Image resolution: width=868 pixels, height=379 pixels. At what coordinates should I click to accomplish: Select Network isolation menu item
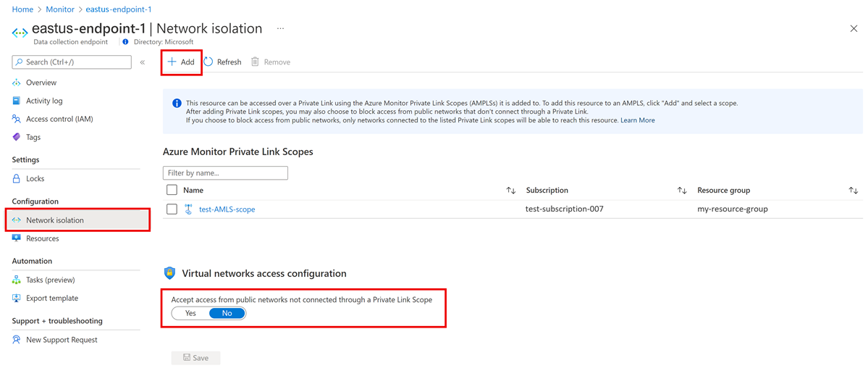77,220
